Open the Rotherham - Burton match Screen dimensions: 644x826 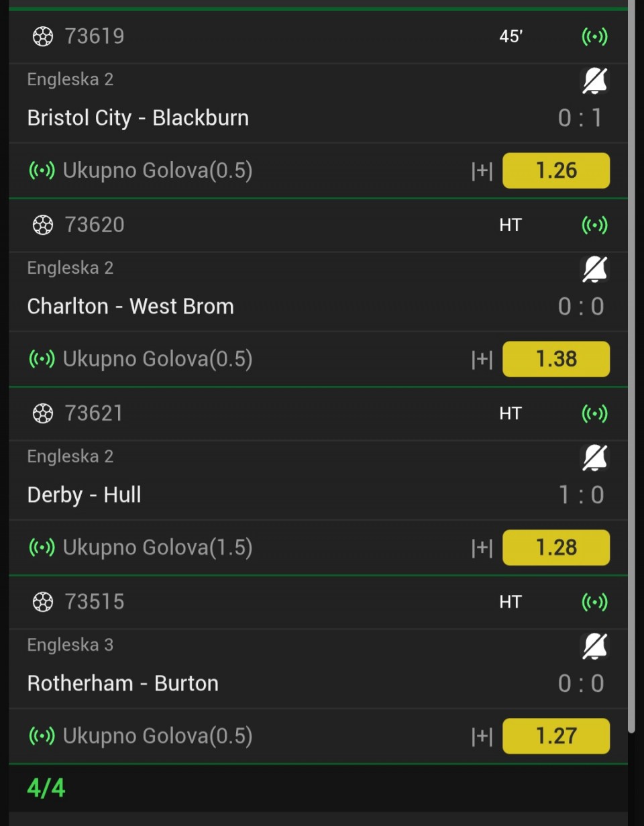pos(123,684)
